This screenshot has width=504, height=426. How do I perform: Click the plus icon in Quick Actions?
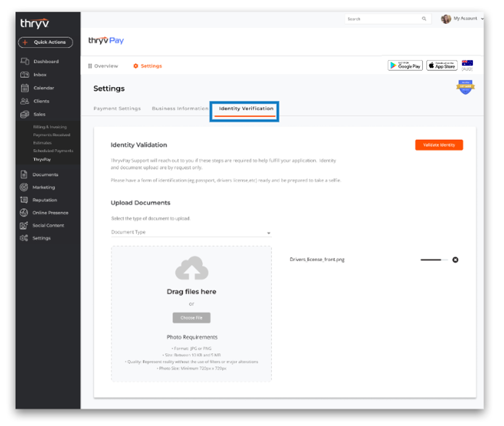25,42
